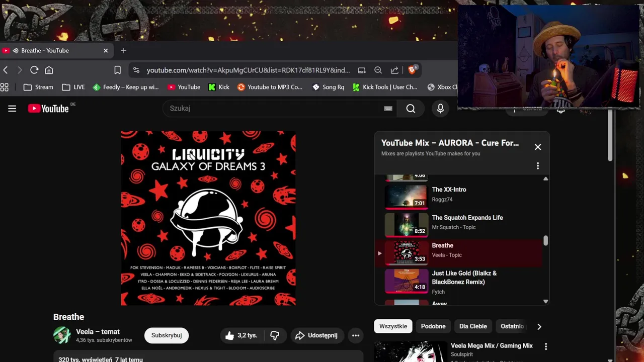Click the playlist scrollbar thumb
Screen dimensions: 644x362
(545, 241)
